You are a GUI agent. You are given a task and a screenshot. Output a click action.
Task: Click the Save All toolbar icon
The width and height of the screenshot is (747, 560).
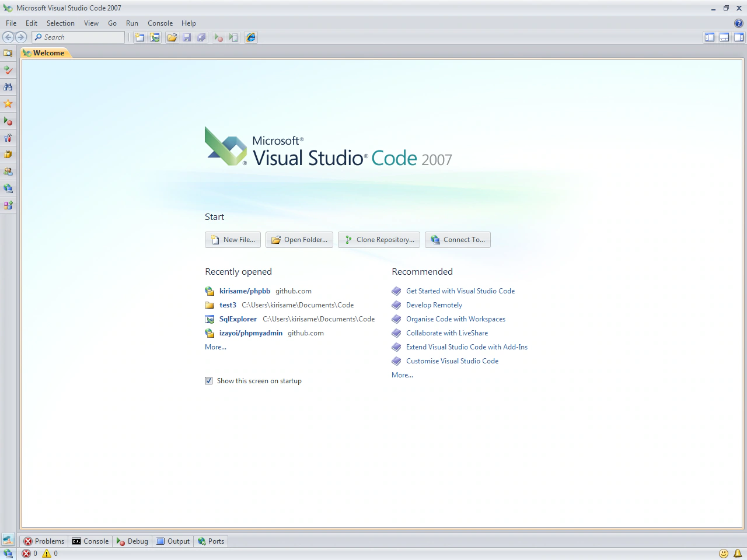coord(201,37)
